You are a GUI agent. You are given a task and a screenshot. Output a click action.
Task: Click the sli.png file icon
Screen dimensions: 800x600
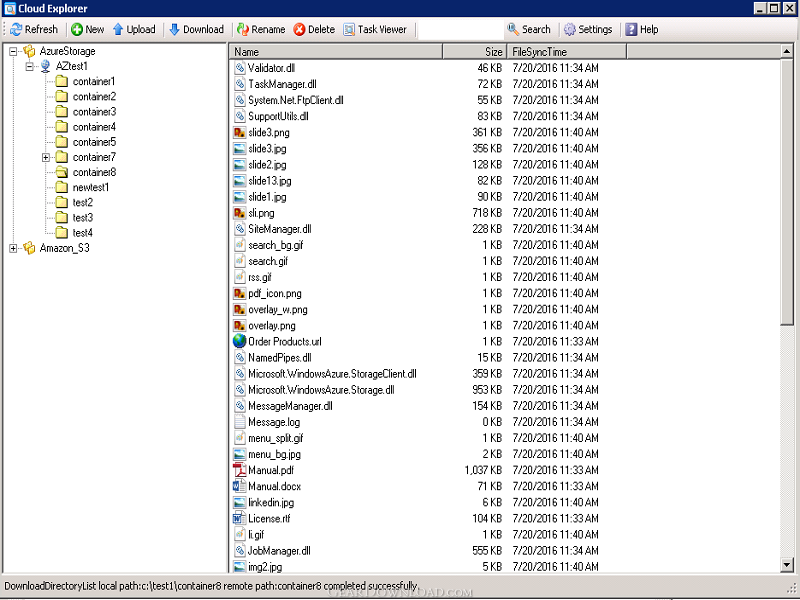239,213
